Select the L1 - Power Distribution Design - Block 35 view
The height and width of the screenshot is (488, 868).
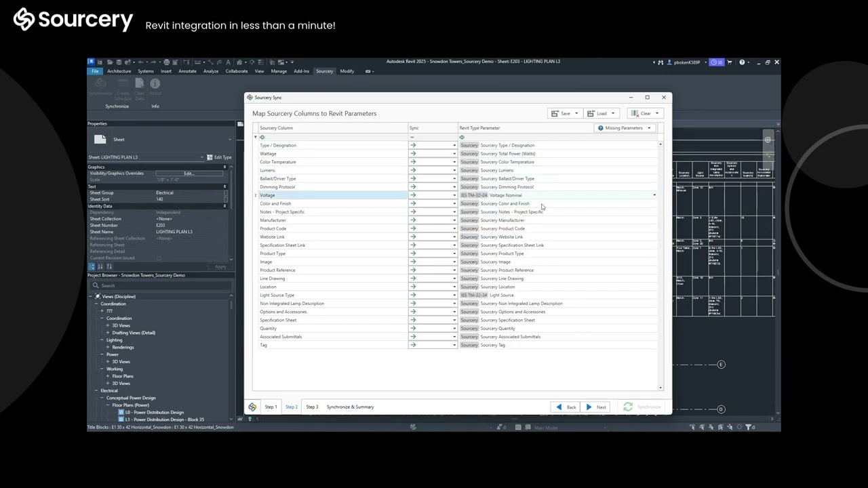point(165,420)
